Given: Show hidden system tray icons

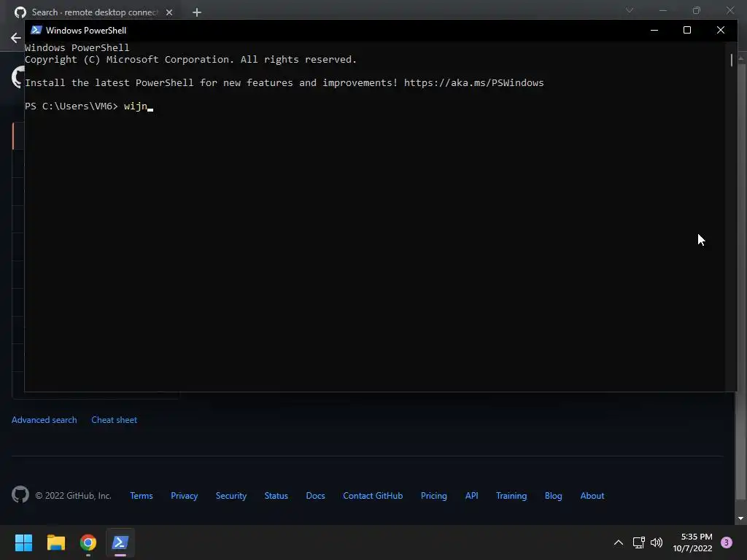Looking at the screenshot, I should coord(619,542).
